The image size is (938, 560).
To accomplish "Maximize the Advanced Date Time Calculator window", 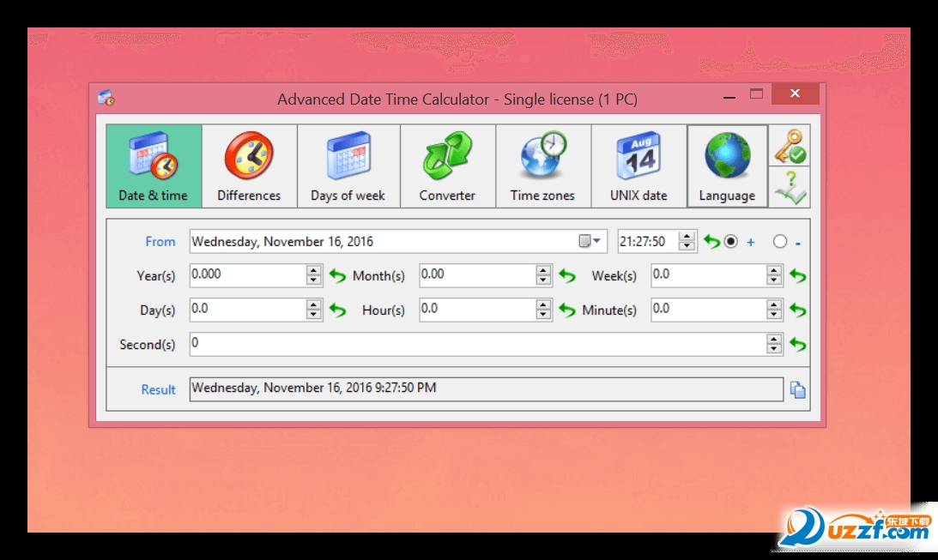I will tap(756, 93).
